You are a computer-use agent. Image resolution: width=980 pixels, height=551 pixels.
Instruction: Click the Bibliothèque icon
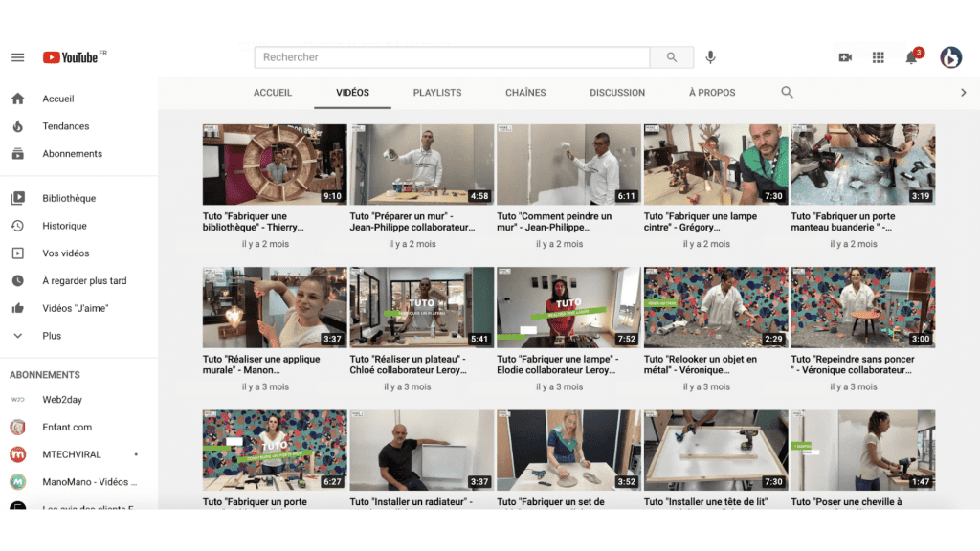[x=17, y=198]
